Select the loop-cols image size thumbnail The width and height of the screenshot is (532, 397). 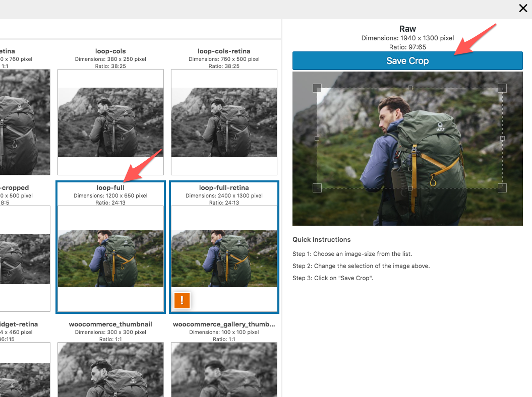[110, 122]
